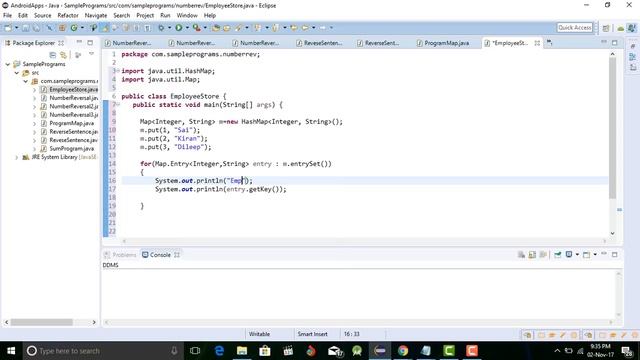The height and width of the screenshot is (360, 640).
Task: Toggle Scroll Lock in Console toolbar
Action: point(532,255)
